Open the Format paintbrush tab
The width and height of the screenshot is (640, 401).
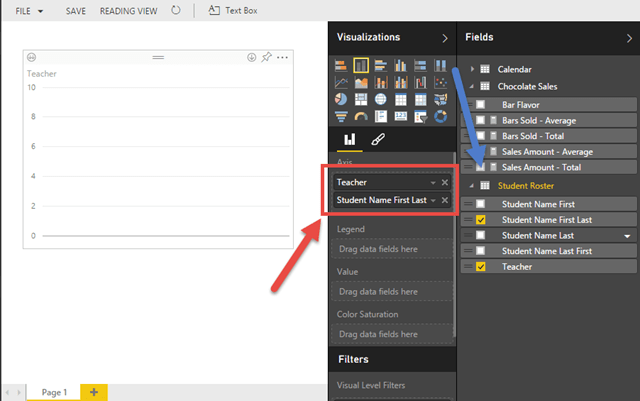[x=377, y=140]
